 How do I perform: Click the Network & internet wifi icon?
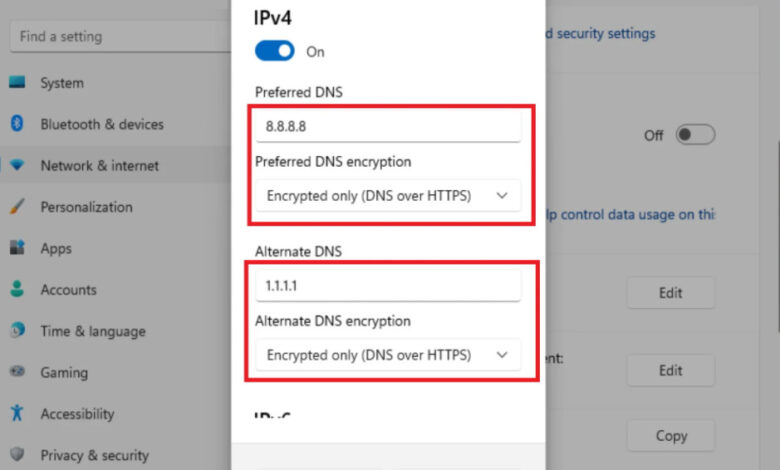(x=17, y=166)
